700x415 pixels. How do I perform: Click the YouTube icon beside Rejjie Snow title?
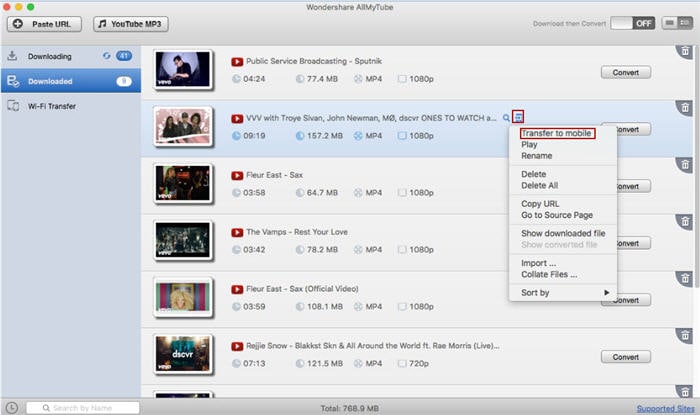(x=237, y=346)
